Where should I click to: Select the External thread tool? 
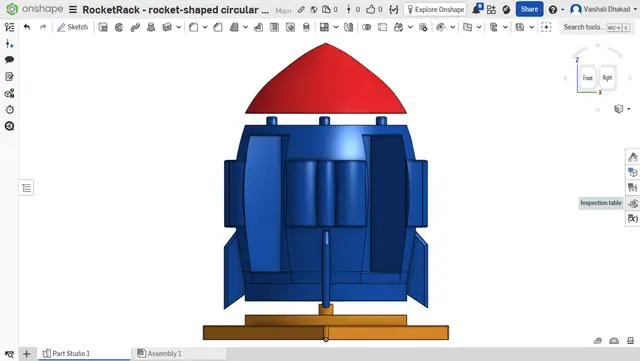point(306,27)
